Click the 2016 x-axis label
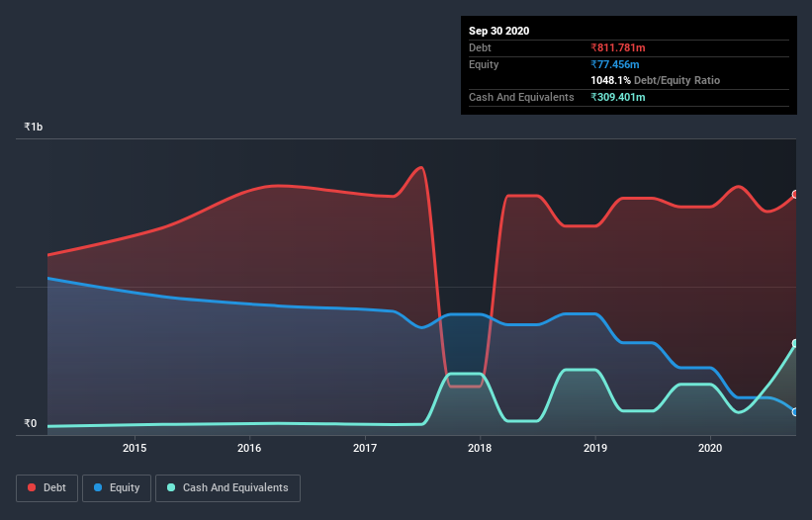The height and width of the screenshot is (520, 812). click(x=249, y=448)
